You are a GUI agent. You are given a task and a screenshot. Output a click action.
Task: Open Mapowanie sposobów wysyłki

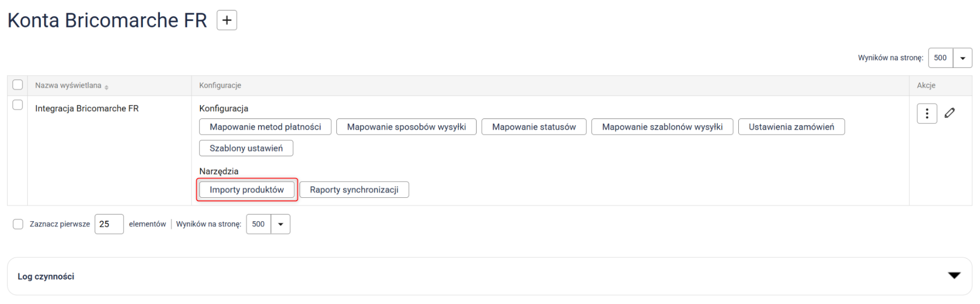[x=406, y=127]
